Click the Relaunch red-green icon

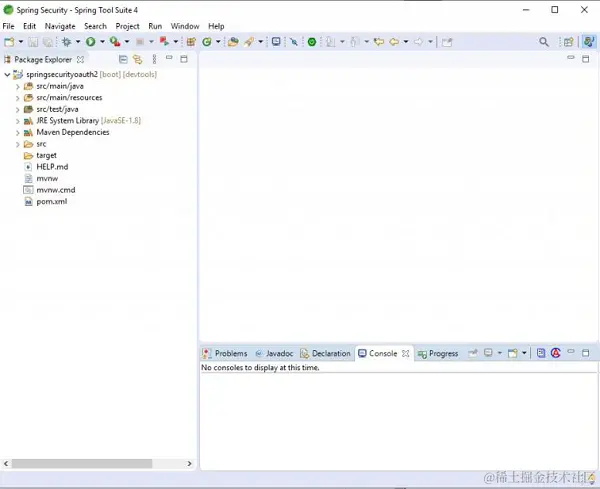(165, 42)
